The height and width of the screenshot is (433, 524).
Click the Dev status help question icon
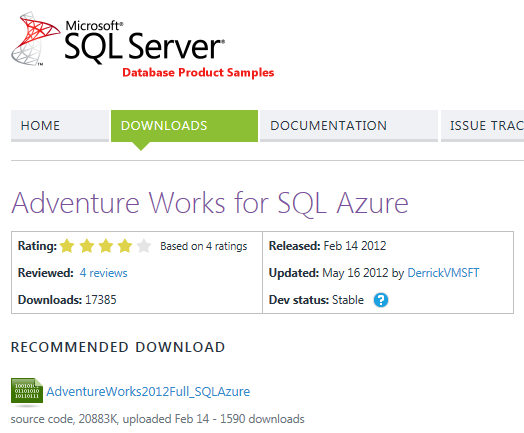381,300
